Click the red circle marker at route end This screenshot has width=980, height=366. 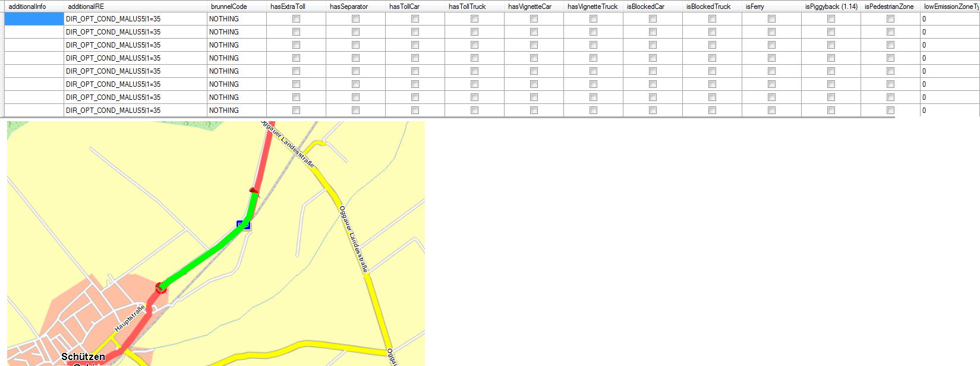coord(160,288)
